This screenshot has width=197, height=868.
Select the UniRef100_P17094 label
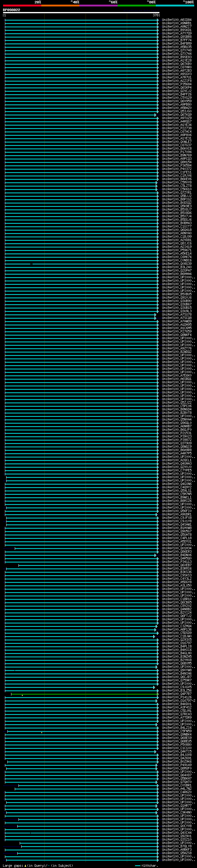[176, 152]
